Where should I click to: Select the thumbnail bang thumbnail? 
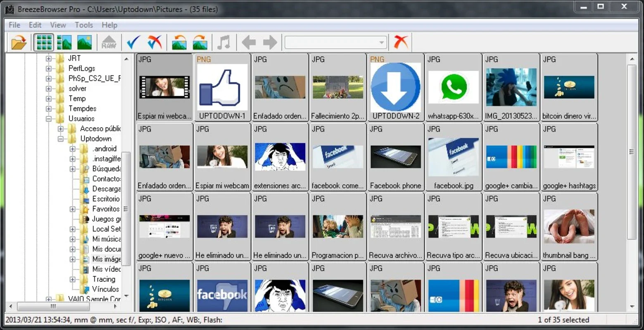click(x=569, y=227)
